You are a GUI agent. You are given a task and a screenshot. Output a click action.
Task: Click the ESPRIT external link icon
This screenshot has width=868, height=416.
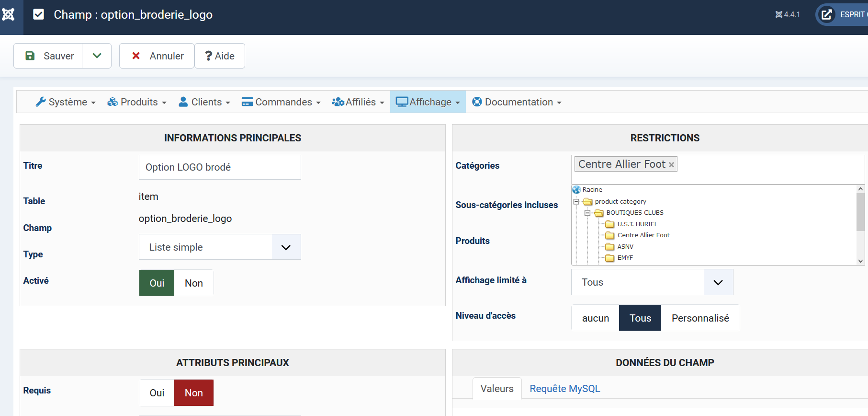pyautogui.click(x=826, y=15)
